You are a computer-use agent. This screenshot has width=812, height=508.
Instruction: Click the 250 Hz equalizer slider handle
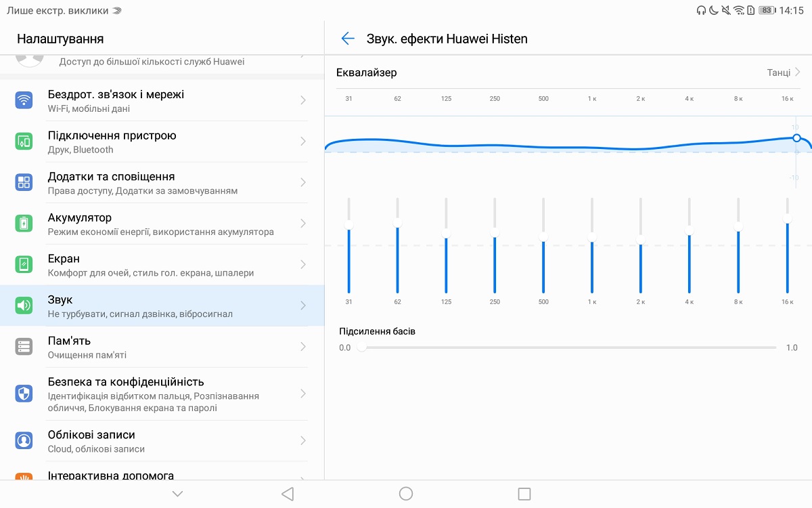pos(495,232)
